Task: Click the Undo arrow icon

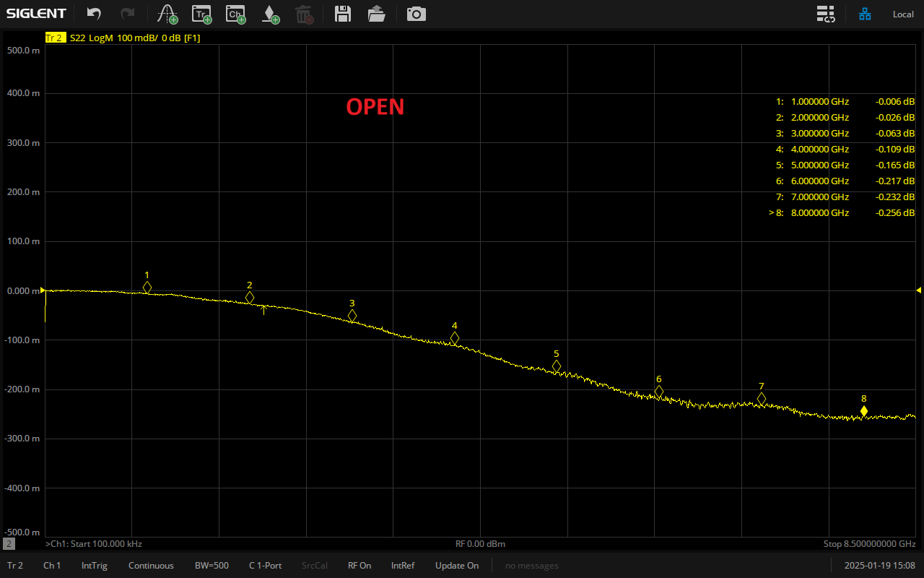Action: click(94, 14)
